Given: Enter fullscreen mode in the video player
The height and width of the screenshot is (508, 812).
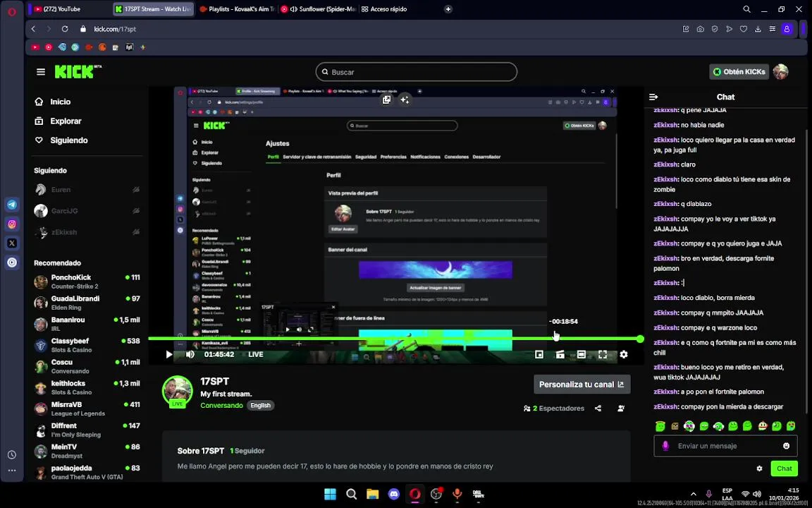Looking at the screenshot, I should [602, 355].
